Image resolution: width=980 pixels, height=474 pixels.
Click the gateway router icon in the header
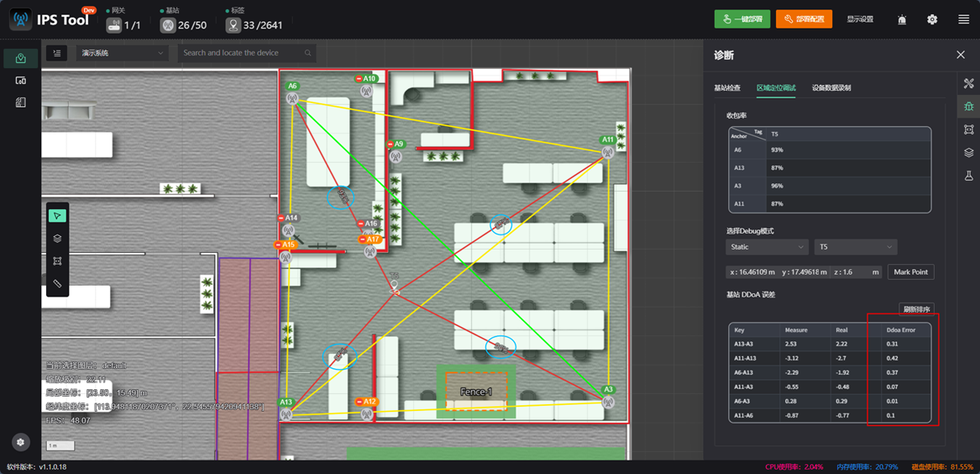tap(113, 26)
